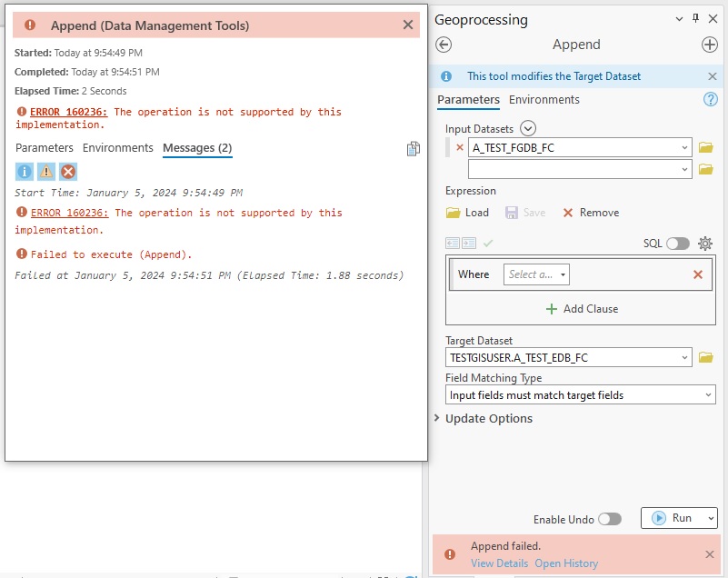Open History from the failure notification
Image resolution: width=728 pixels, height=578 pixels.
click(566, 563)
